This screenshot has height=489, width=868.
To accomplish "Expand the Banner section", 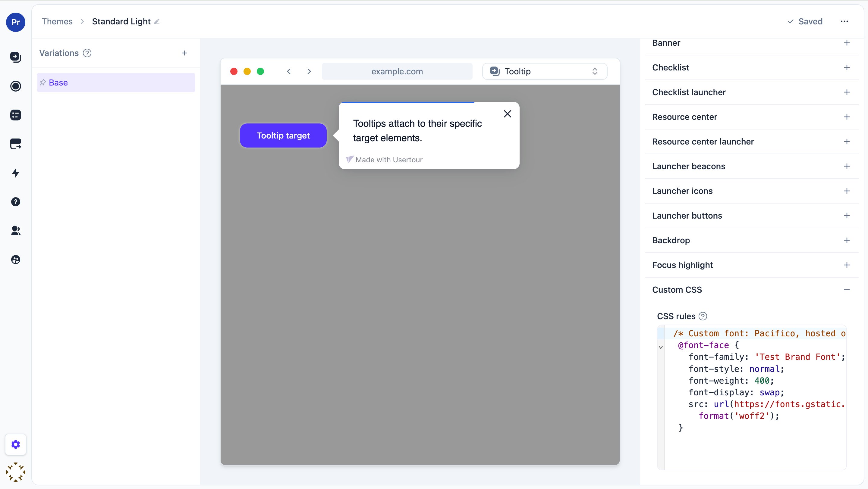I will point(751,43).
